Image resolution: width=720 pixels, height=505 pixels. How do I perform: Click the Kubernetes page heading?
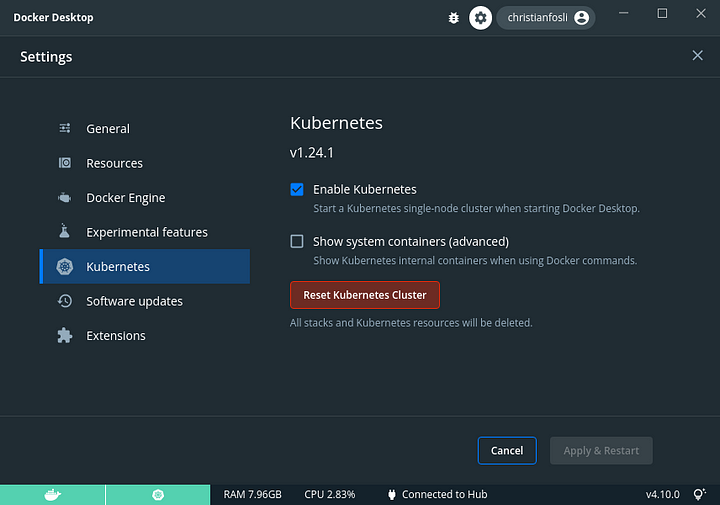click(x=336, y=123)
